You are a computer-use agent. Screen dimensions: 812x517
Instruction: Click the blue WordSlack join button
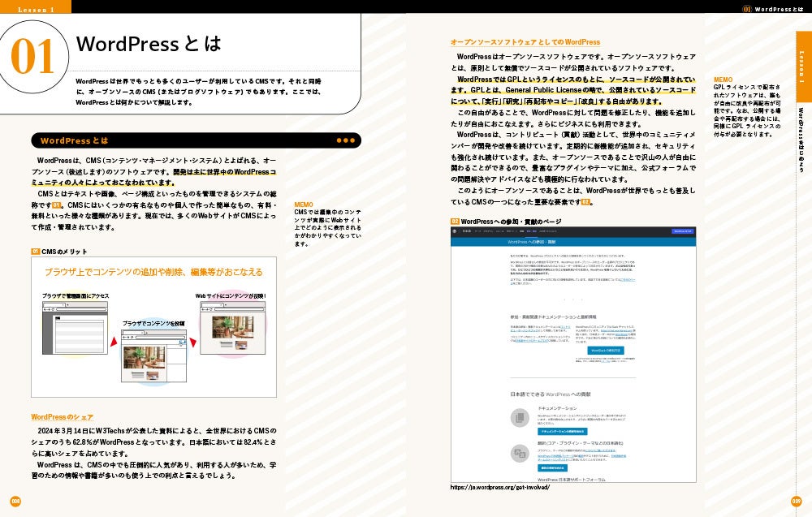pos(606,351)
